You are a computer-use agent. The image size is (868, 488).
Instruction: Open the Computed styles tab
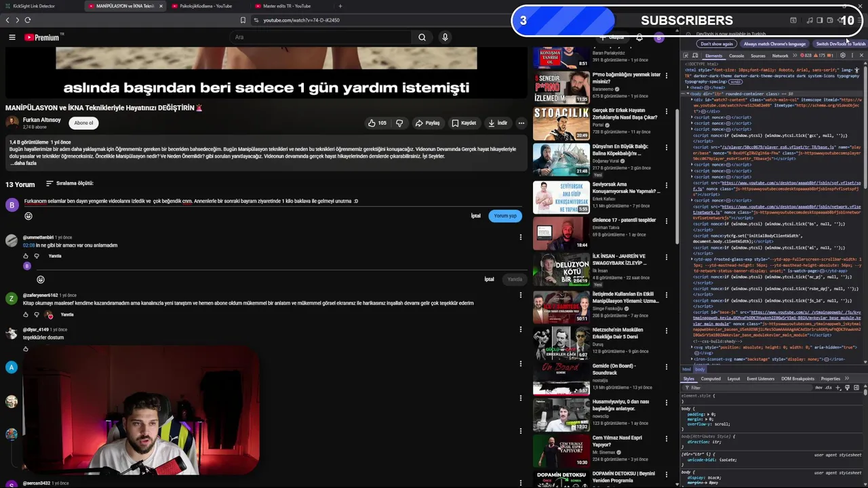pyautogui.click(x=711, y=379)
